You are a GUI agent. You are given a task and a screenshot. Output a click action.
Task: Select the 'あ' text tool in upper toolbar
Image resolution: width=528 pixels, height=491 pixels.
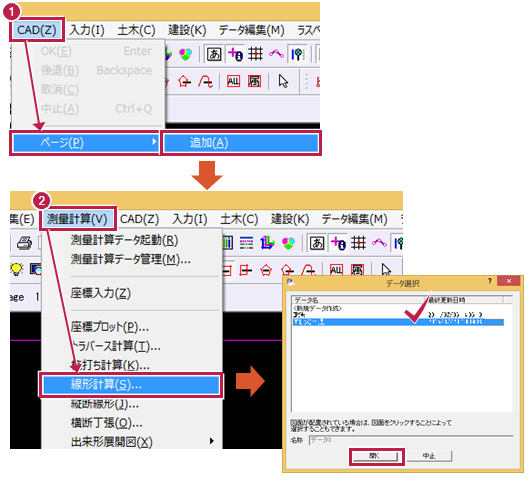(214, 54)
